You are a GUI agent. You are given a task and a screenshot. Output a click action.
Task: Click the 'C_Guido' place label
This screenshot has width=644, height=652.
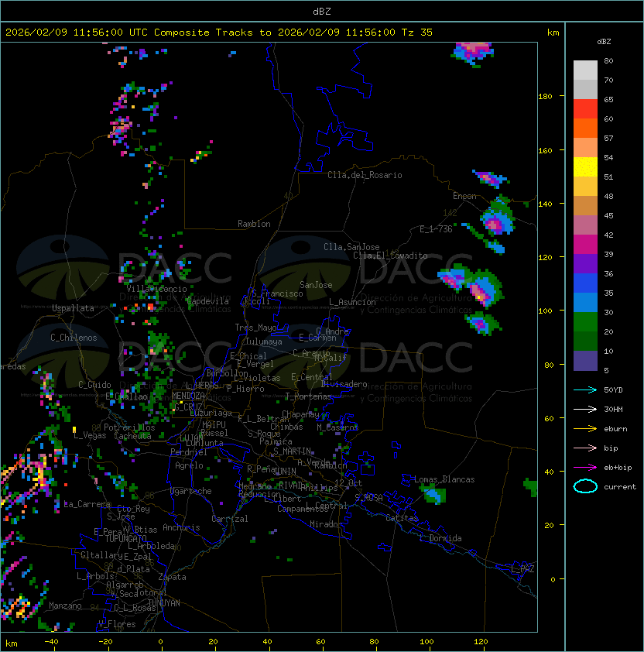94,385
